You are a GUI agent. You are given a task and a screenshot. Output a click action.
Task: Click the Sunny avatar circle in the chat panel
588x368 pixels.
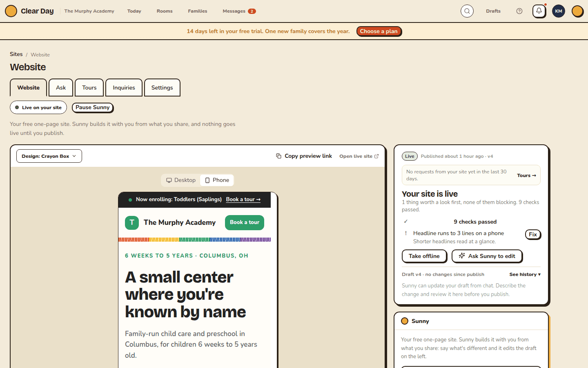(405, 321)
